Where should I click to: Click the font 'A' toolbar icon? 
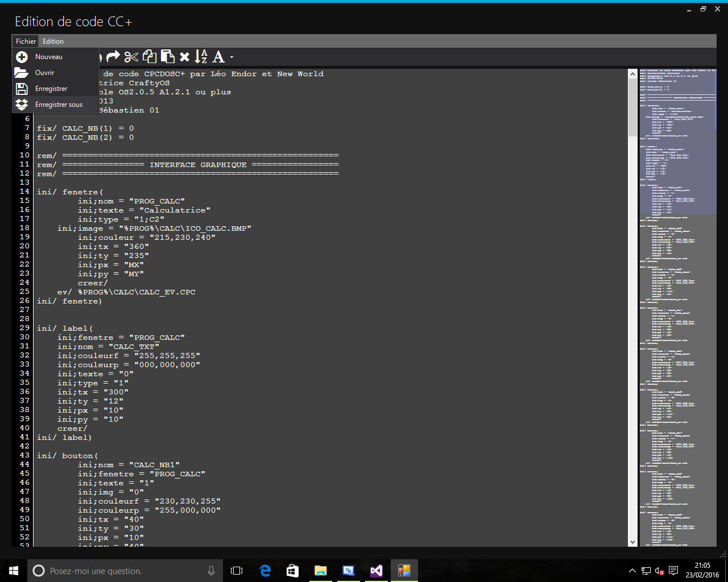[x=218, y=57]
